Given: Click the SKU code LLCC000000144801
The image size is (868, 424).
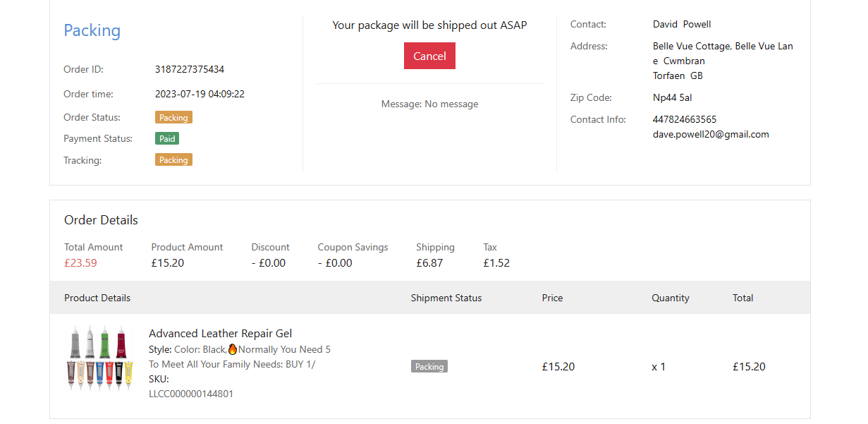Looking at the screenshot, I should 191,394.
